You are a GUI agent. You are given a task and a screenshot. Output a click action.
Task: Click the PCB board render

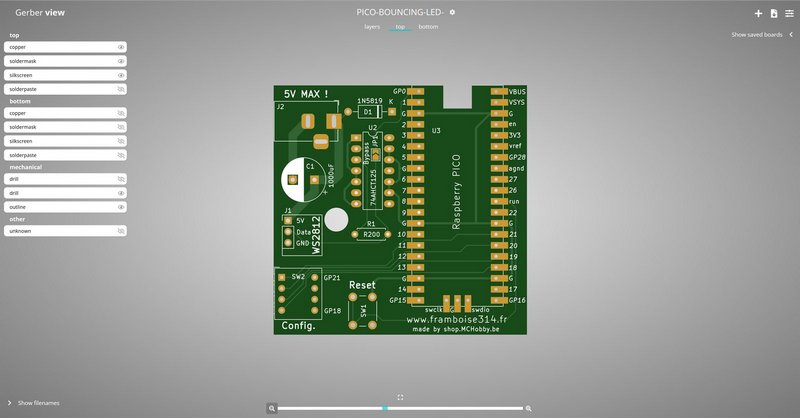pyautogui.click(x=400, y=210)
